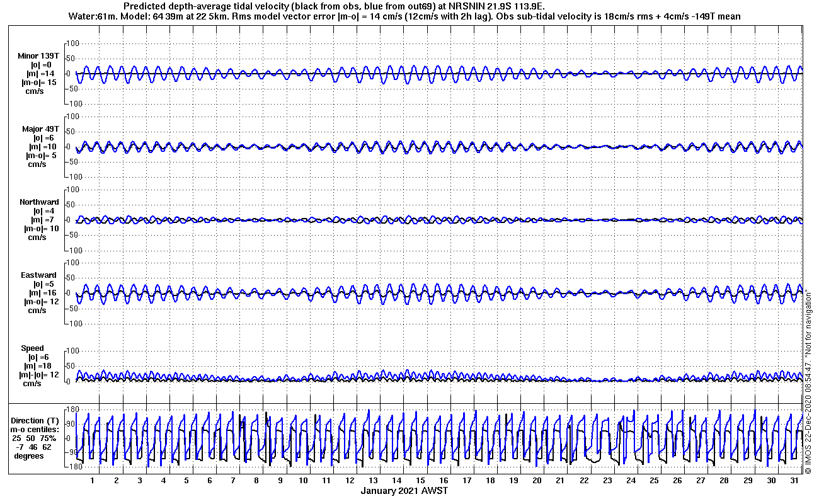Click day 1 on the date axis
819x504 pixels.
[93, 481]
